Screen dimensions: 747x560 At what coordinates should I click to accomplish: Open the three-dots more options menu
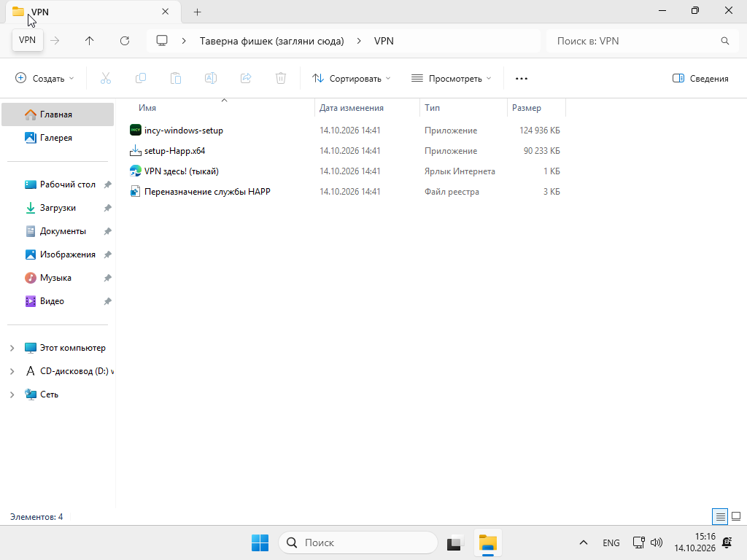click(x=522, y=79)
